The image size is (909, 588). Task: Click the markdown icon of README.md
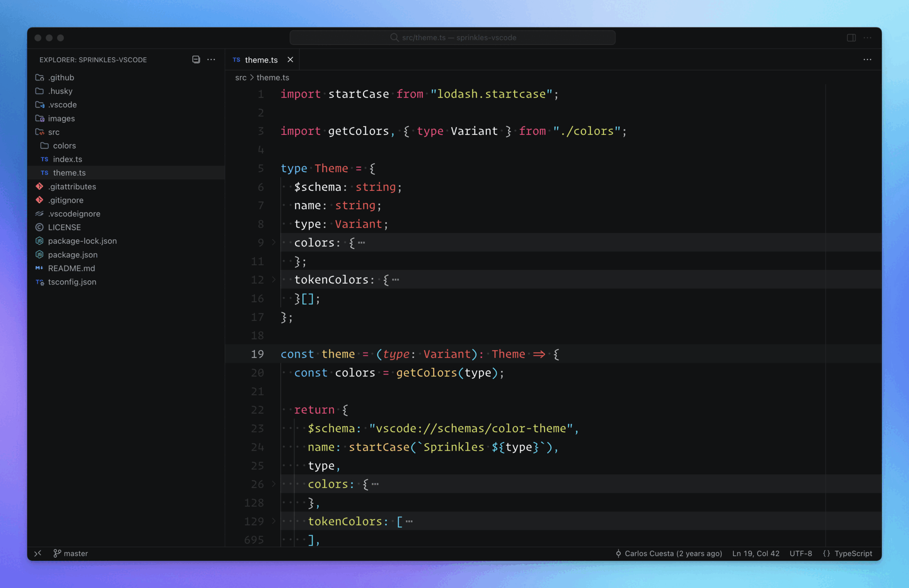(39, 268)
